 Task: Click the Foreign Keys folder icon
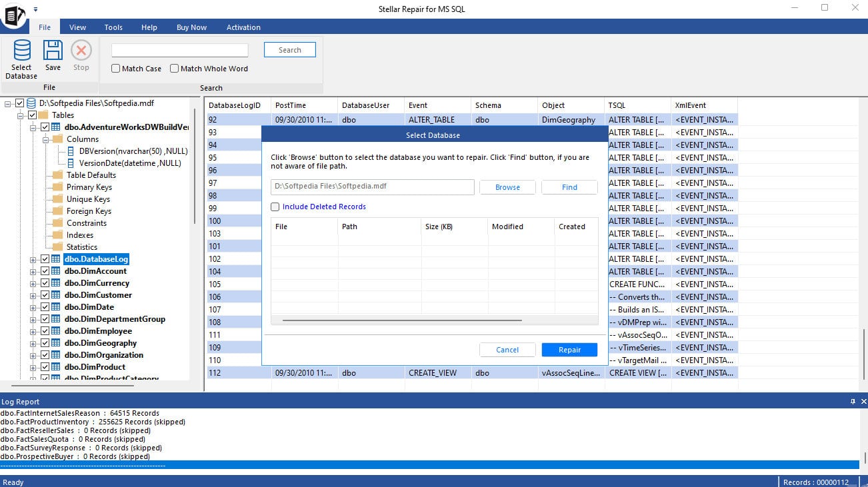57,211
